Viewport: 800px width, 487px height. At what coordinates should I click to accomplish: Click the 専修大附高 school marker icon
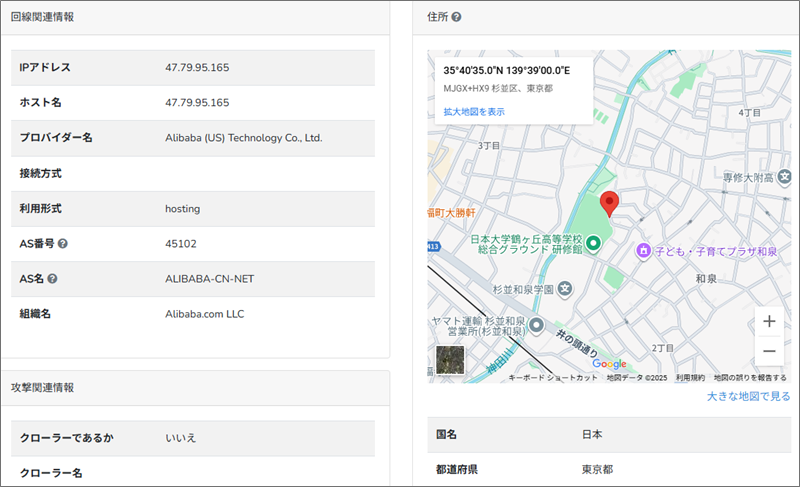[x=785, y=177]
